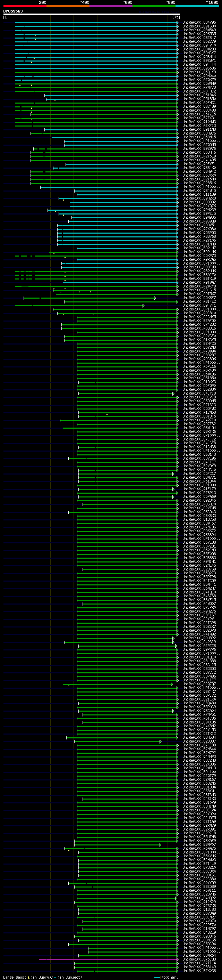Viewport: 222px width, 980px height.
Task: Select hit UniRef100_P33287
Action: coord(199,355)
